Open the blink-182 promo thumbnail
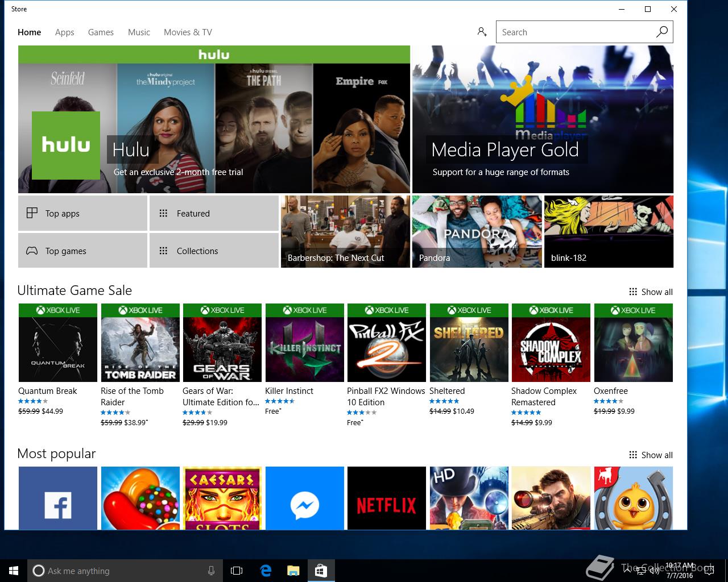Screen dimensions: 728x582 click(x=609, y=231)
